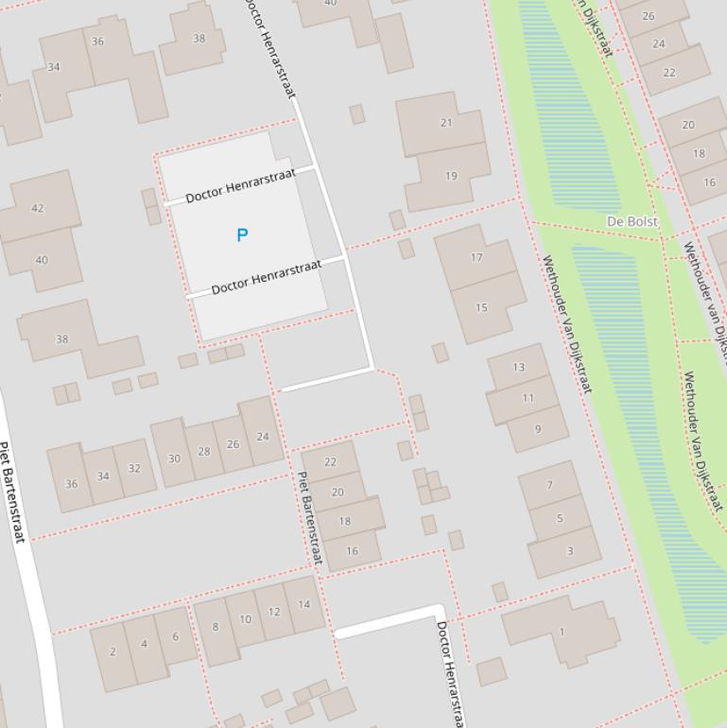The image size is (727, 728).
Task: Select house number 13
Action: [518, 367]
